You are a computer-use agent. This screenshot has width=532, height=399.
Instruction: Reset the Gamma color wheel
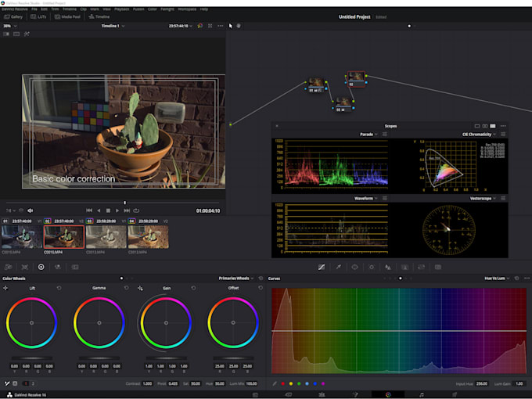(x=126, y=288)
